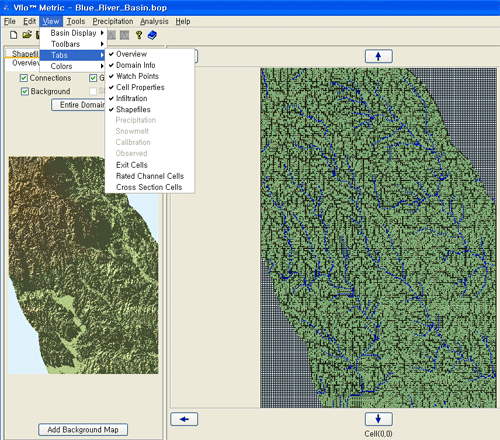Screen dimensions: 500x440
Task: Switch to the Overview tab in left panel
Action: (x=23, y=63)
